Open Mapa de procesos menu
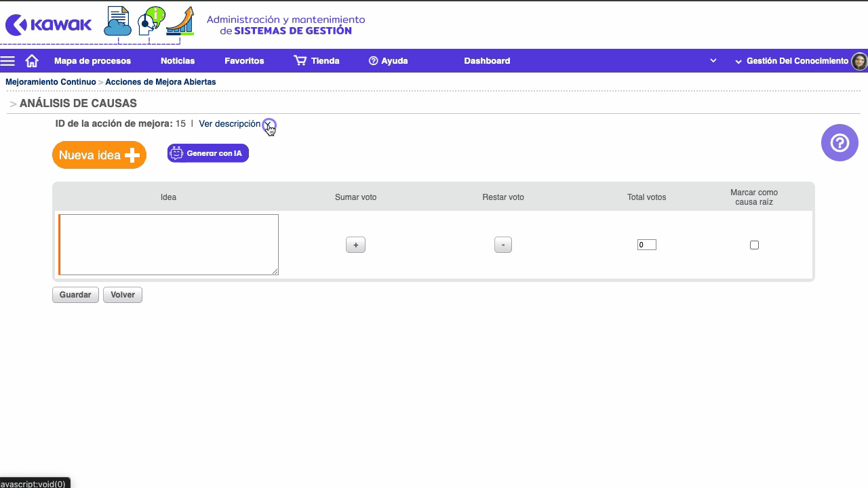Screen dimensions: 868x488 92,61
